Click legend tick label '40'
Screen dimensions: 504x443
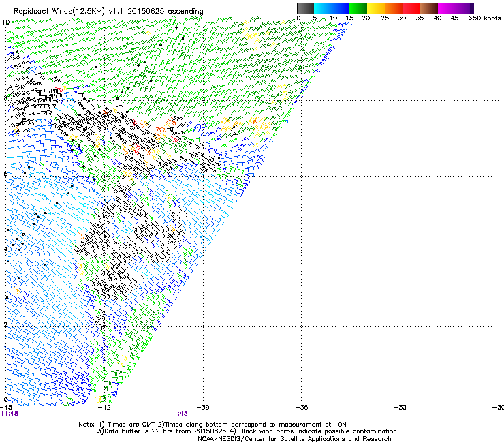(437, 18)
